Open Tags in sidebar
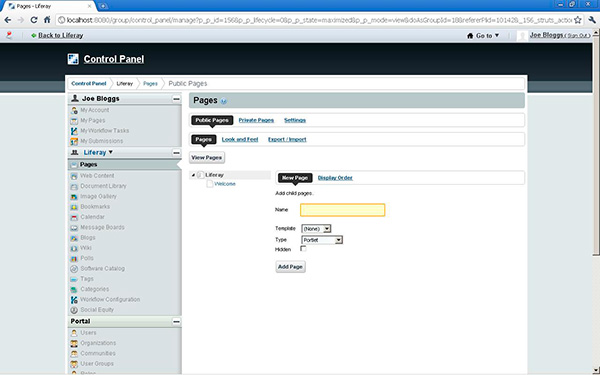The width and height of the screenshot is (600, 375). (87, 279)
